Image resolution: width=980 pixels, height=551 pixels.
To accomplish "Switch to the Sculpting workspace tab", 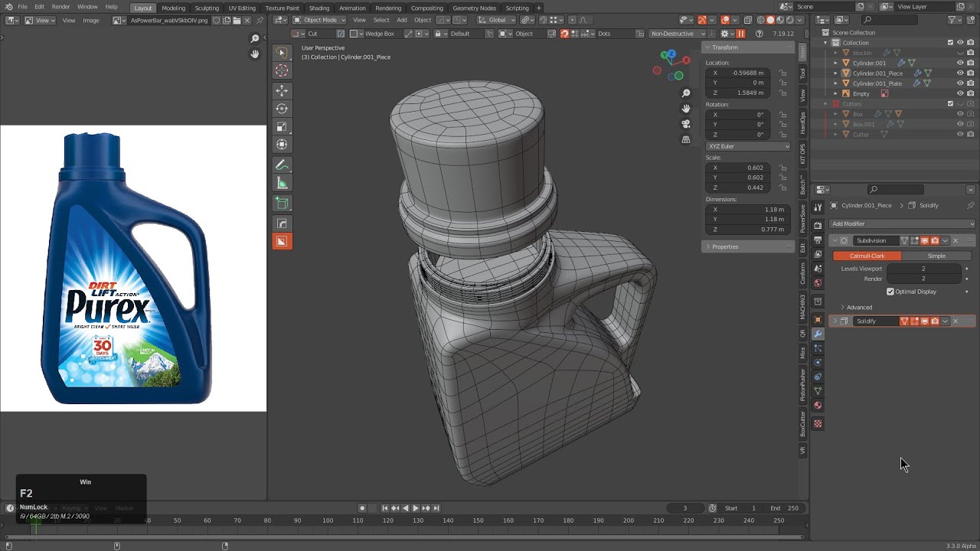I will (207, 8).
